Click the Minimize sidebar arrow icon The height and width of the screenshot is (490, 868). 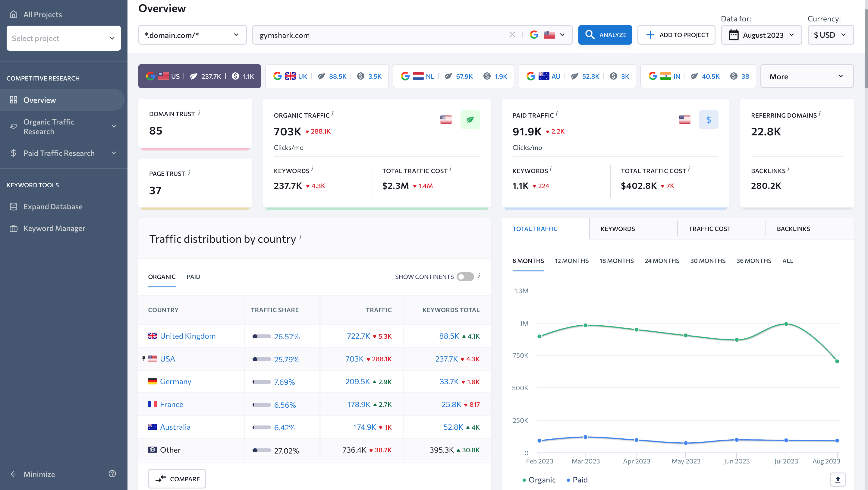[14, 474]
